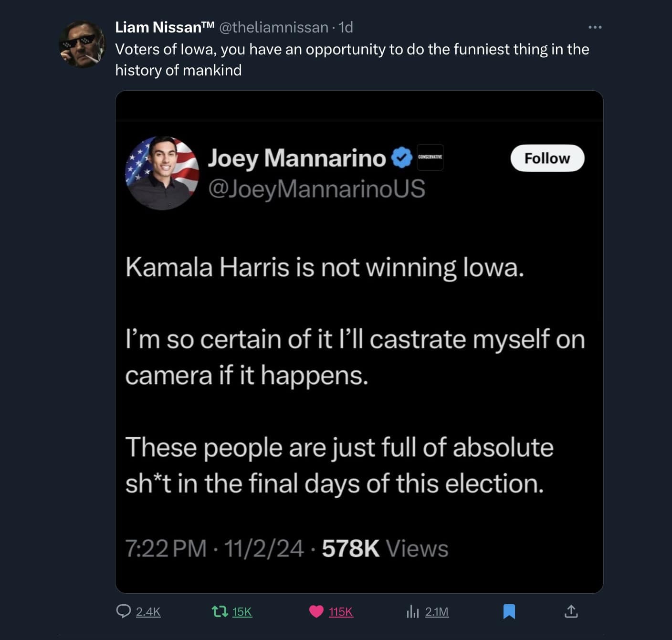
Task: Open Liam Nissan's profile avatar
Action: (82, 44)
